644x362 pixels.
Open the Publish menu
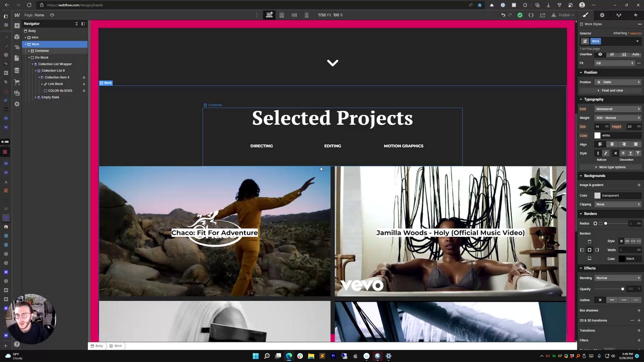(565, 15)
